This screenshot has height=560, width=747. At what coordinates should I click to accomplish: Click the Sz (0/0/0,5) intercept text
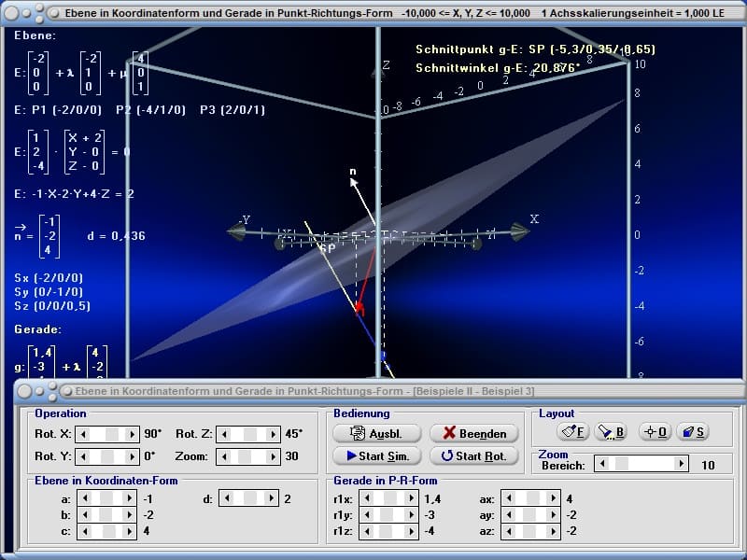pos(52,306)
